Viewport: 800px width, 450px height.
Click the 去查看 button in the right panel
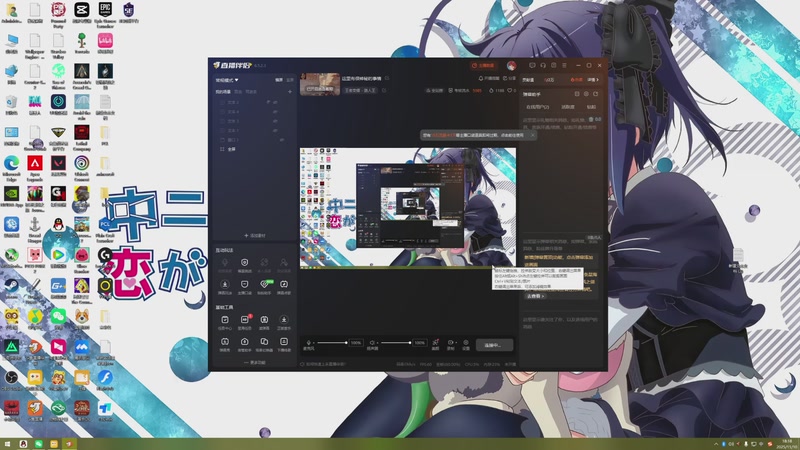point(535,296)
